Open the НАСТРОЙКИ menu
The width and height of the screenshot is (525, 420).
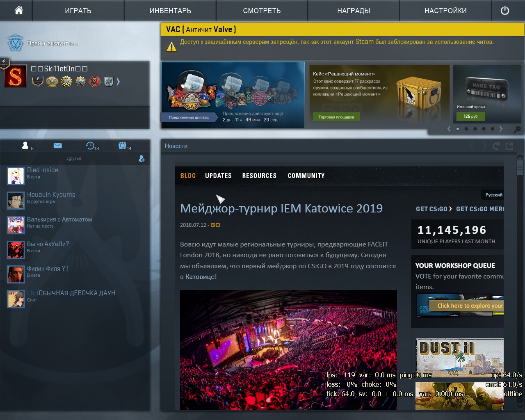(445, 11)
